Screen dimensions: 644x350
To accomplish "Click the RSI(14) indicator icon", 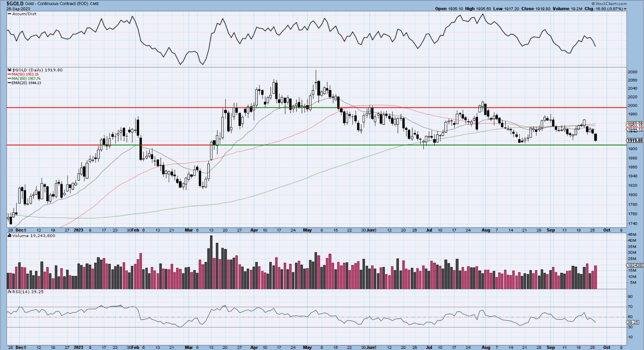I will 10,292.
